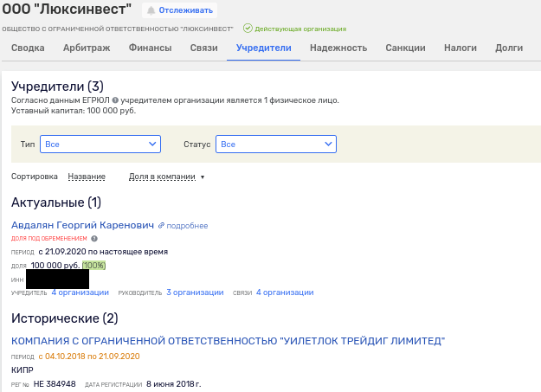Open УИЛЕТЛОК ТРЕЙДИГ ЛИМИТЕД company link
Screen dimensions: 541x392
coord(228,341)
